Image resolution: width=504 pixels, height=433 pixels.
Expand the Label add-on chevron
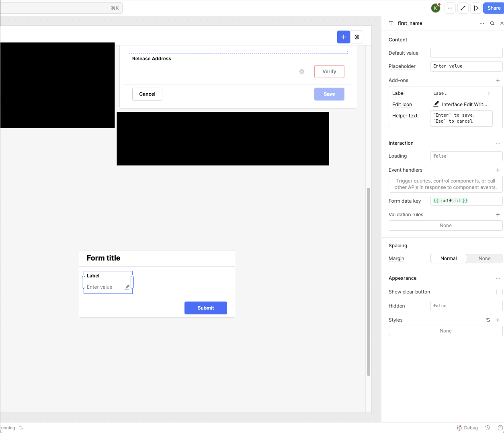489,93
